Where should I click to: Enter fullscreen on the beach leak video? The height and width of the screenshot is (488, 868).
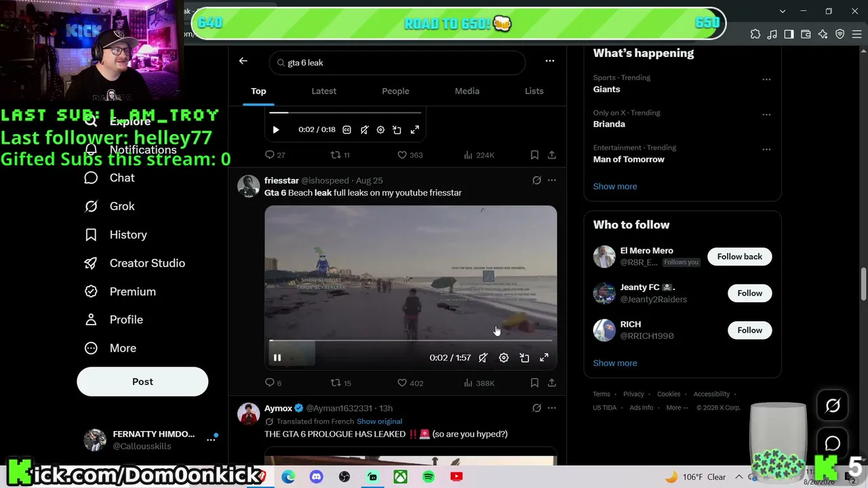[544, 358]
